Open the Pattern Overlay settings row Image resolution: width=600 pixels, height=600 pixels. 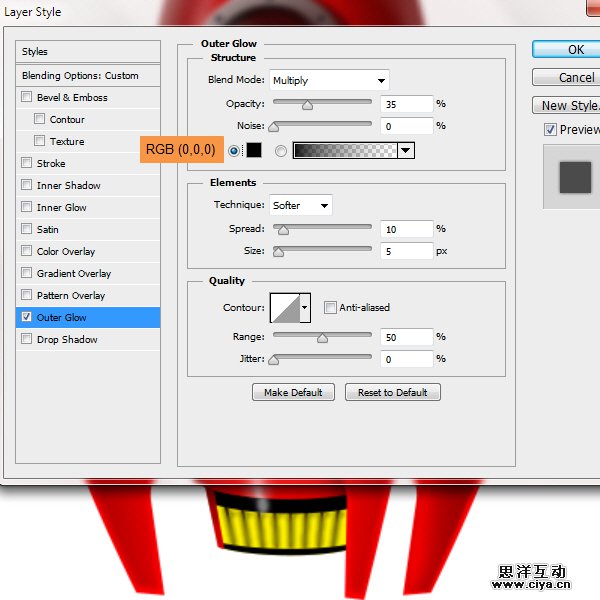tap(88, 295)
